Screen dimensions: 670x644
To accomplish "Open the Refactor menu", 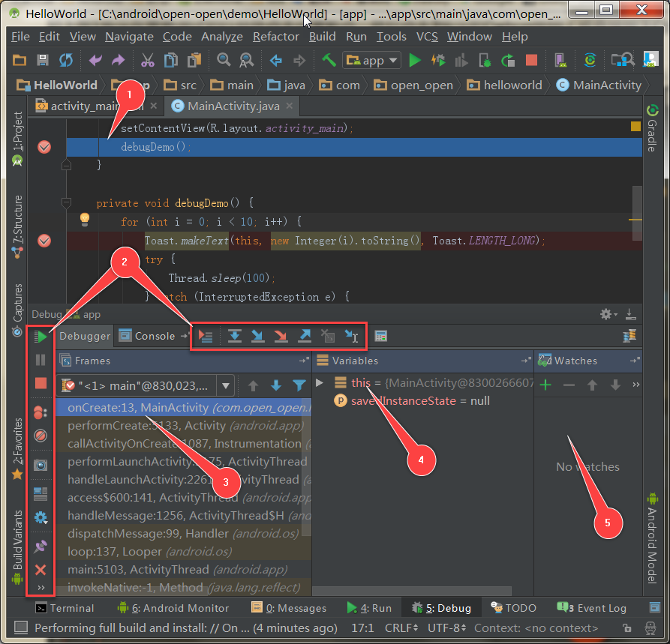I will pyautogui.click(x=275, y=36).
